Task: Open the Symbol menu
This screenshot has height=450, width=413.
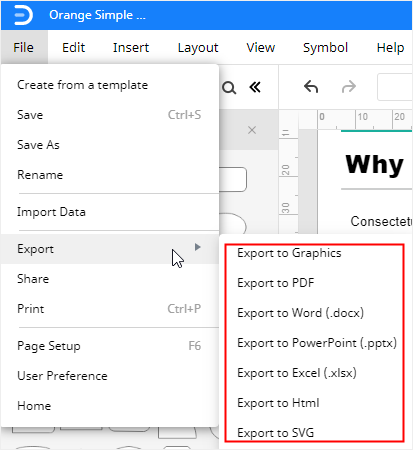Action: pos(325,47)
